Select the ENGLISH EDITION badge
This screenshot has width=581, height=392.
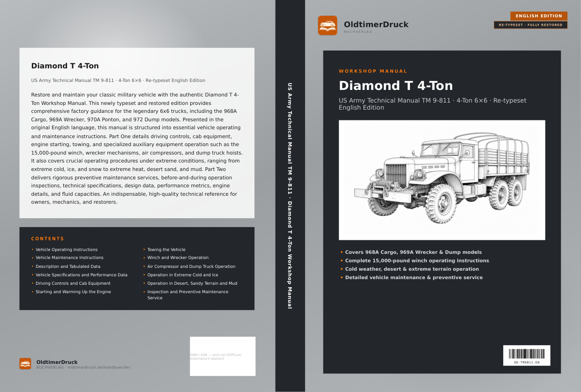539,16
